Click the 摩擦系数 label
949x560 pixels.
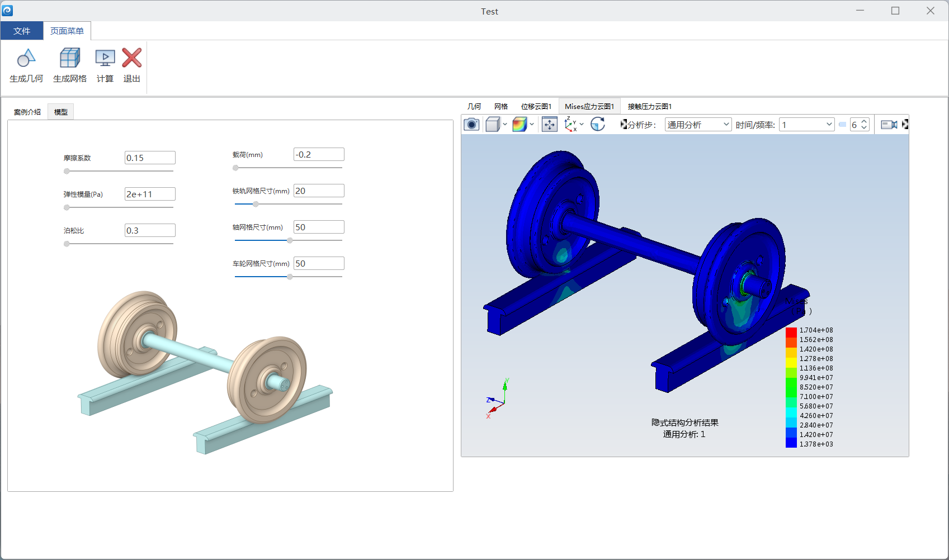coord(77,158)
